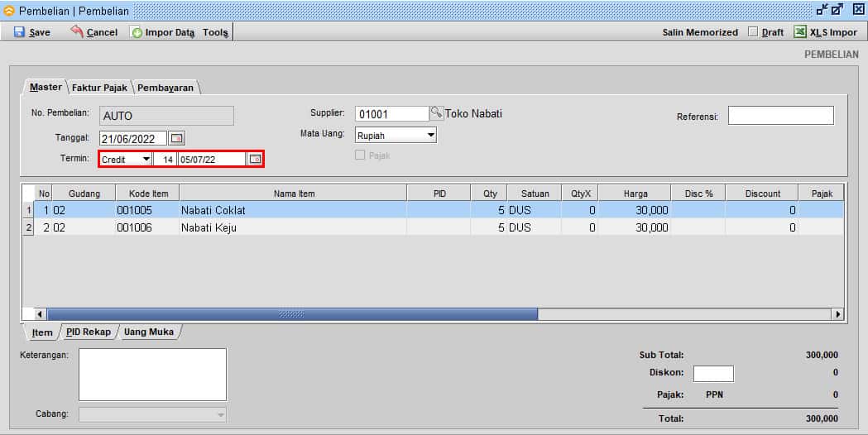Screen dimensions: 868x435
Task: Click the horizontal scrollbar thumb of item grid
Action: point(292,313)
